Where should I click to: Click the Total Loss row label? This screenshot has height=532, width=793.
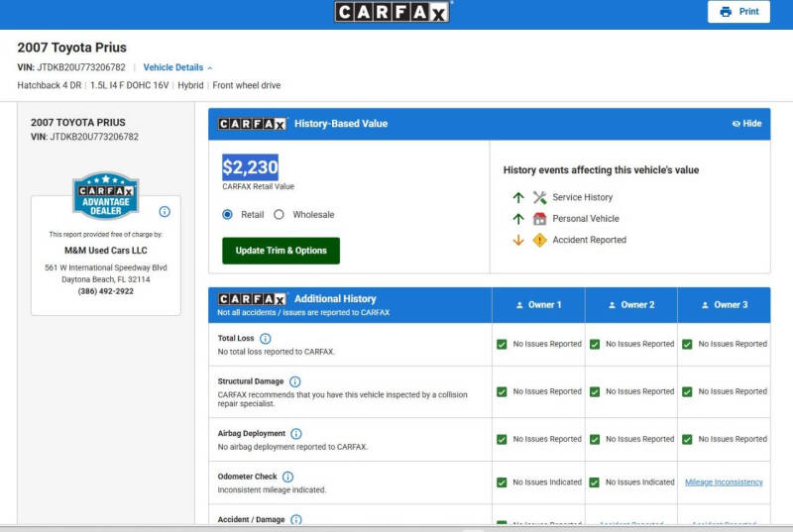point(236,338)
